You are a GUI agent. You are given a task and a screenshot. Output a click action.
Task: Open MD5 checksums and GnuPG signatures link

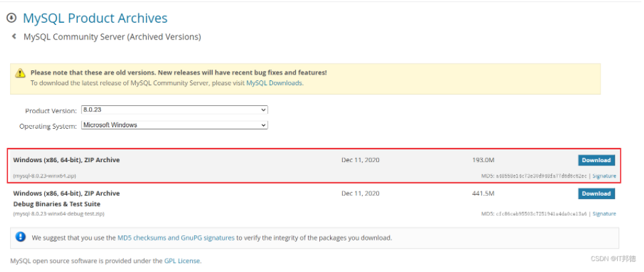tap(176, 237)
